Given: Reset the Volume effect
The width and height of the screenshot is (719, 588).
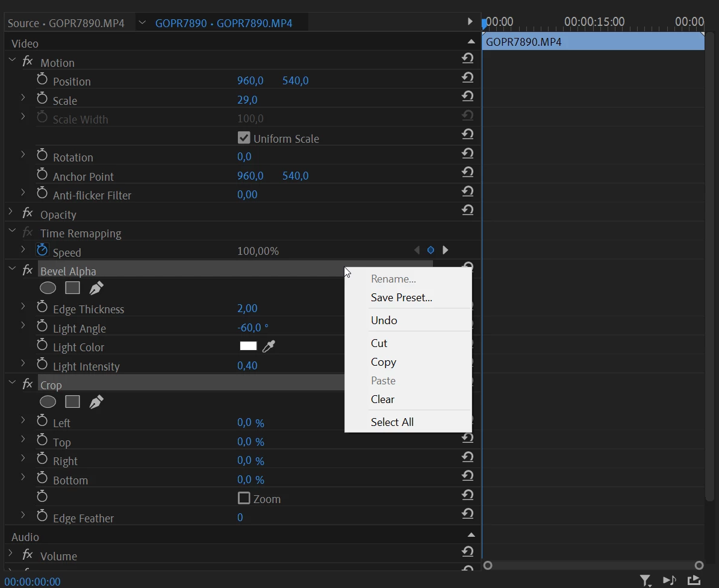Looking at the screenshot, I should (467, 552).
